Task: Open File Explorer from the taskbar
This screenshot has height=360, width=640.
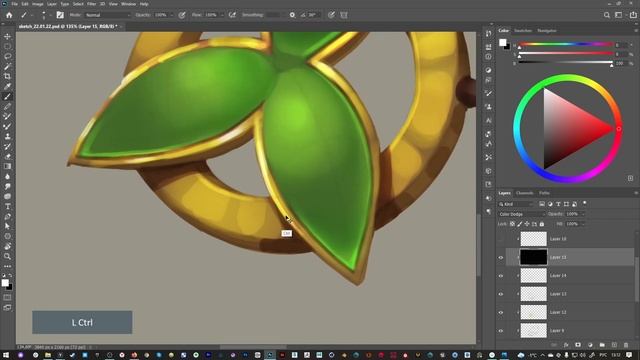Action: click(48, 355)
